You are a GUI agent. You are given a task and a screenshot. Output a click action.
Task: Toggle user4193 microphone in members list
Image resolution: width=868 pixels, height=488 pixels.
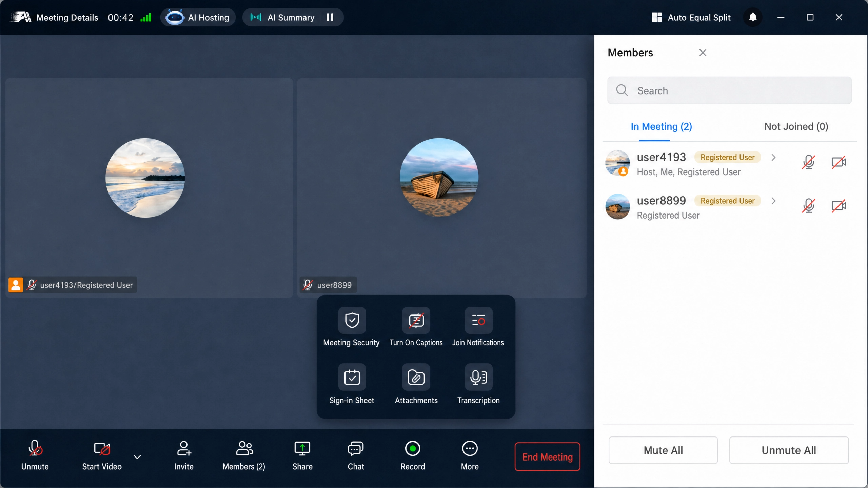pyautogui.click(x=808, y=162)
